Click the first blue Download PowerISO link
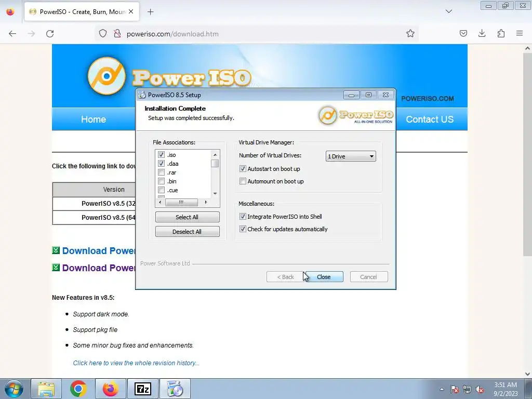The width and height of the screenshot is (532, 399). click(98, 251)
